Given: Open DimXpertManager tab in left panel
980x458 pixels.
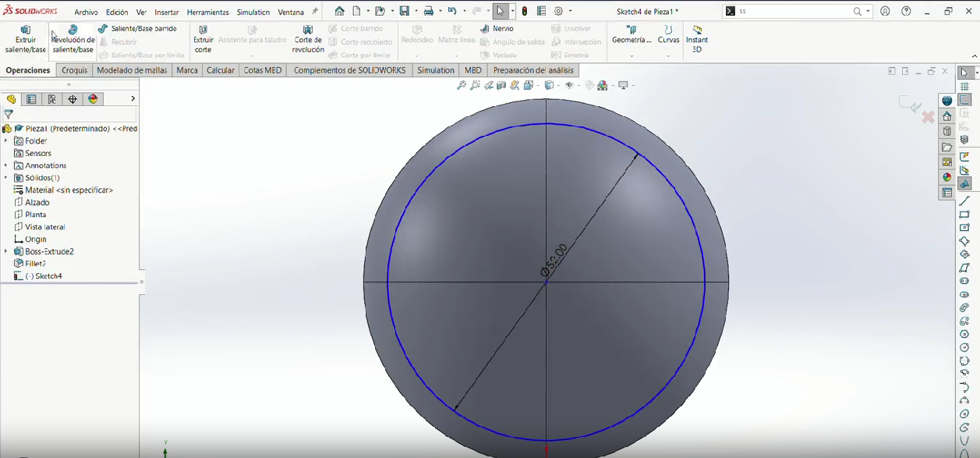Looking at the screenshot, I should point(73,99).
